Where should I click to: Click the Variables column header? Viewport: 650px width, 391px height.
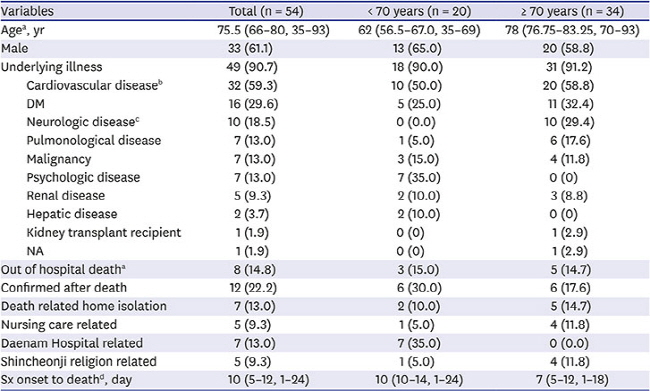coord(27,11)
